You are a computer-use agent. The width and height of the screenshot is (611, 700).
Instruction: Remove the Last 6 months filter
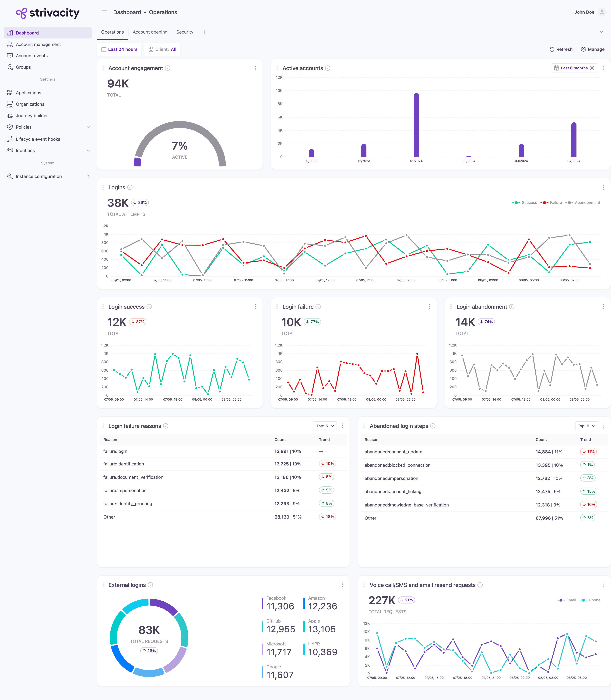point(592,68)
